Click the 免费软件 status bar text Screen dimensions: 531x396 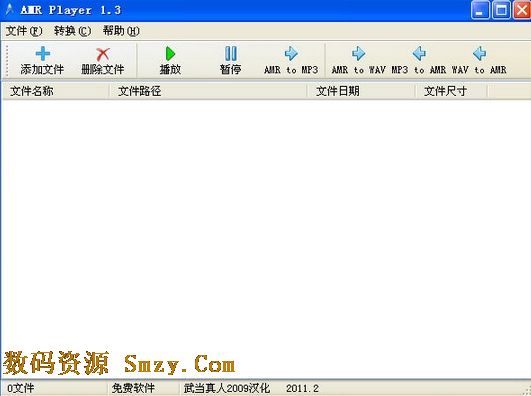pos(133,388)
